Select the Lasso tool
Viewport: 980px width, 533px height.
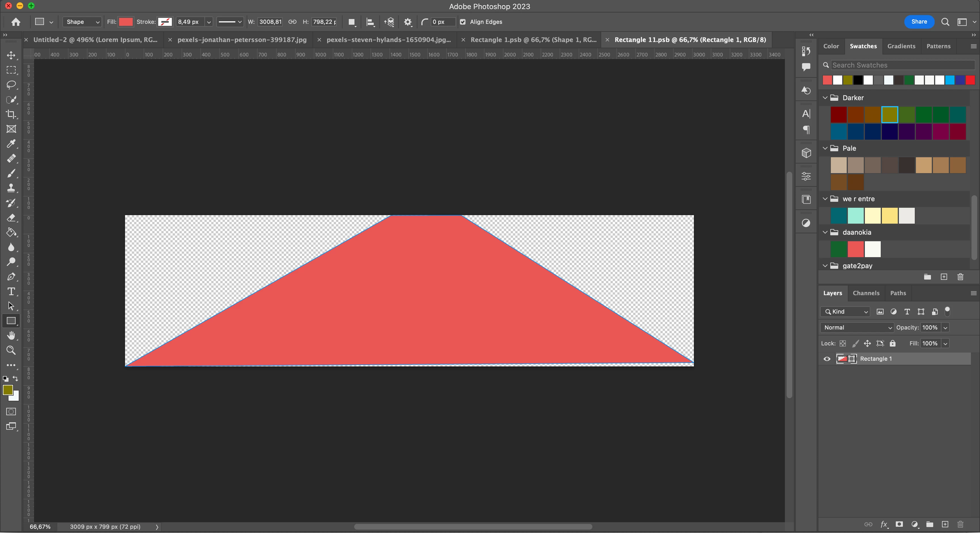click(x=11, y=85)
